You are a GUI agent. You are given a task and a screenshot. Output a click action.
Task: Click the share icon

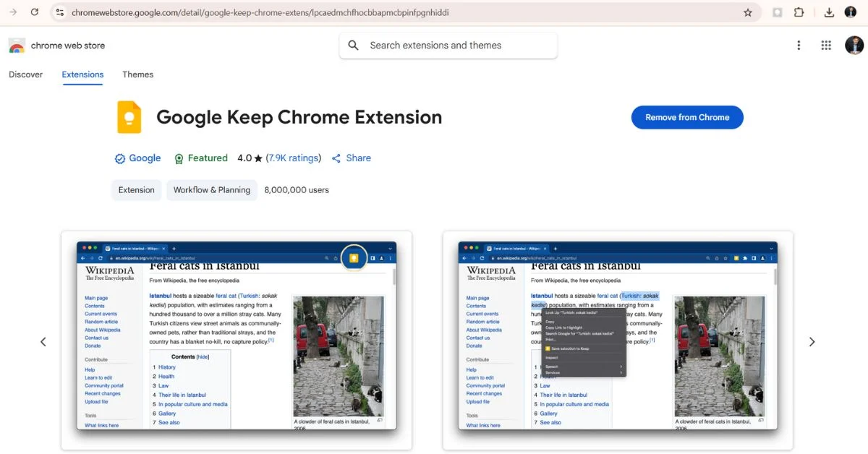click(x=336, y=158)
